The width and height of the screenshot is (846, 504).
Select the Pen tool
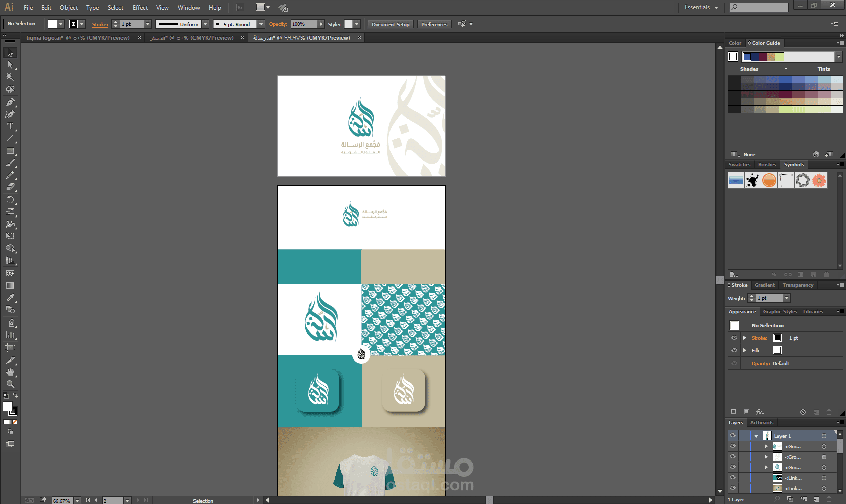[x=10, y=102]
